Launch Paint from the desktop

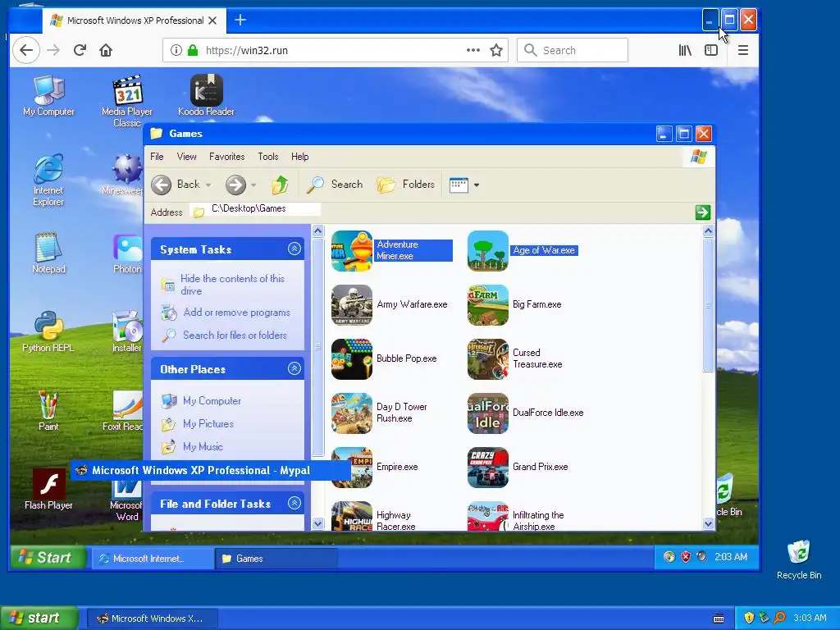tap(48, 411)
